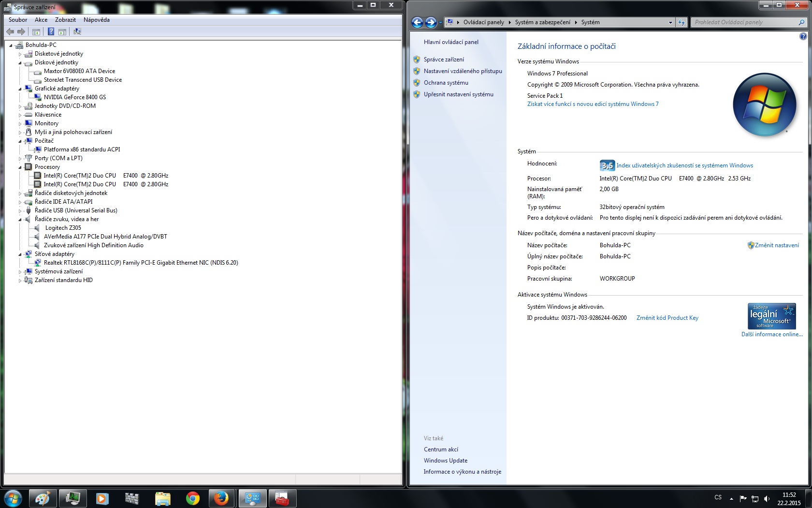Screen dimensions: 812x508
Task: Go forward in the Control Panel window
Action: pyautogui.click(x=431, y=22)
